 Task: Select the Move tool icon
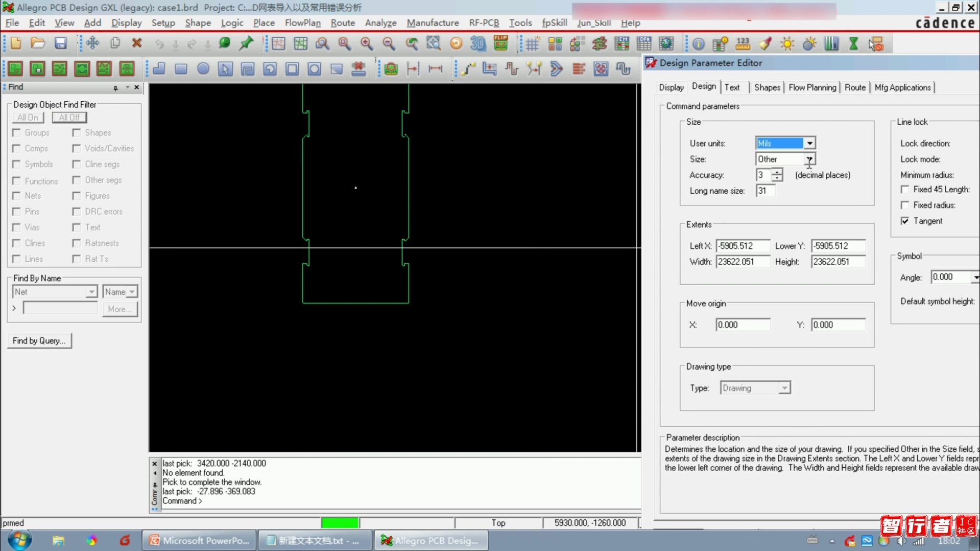pyautogui.click(x=92, y=43)
